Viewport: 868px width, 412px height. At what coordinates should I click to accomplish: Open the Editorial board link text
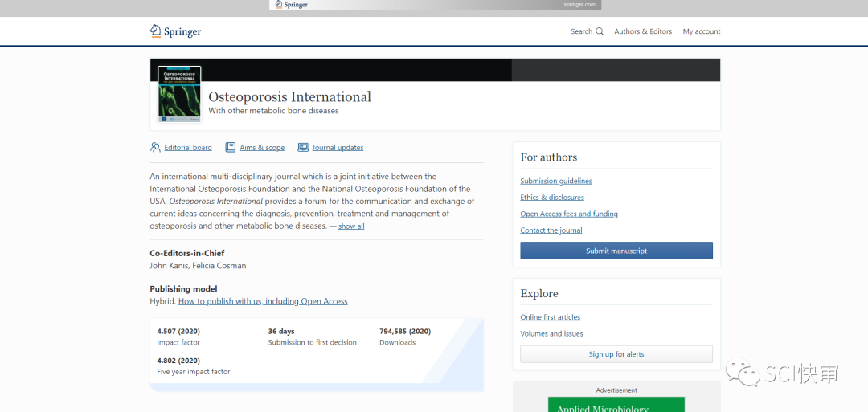tap(188, 148)
